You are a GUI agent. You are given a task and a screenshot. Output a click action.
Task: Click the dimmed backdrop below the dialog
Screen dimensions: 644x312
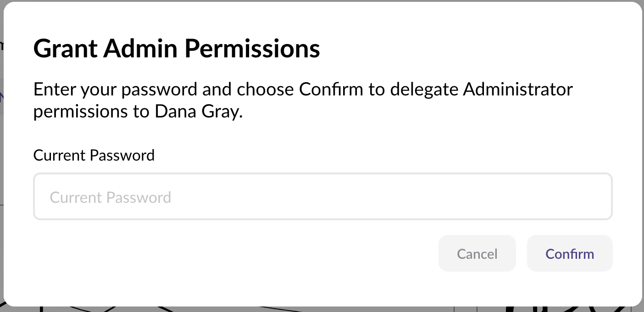point(321,309)
